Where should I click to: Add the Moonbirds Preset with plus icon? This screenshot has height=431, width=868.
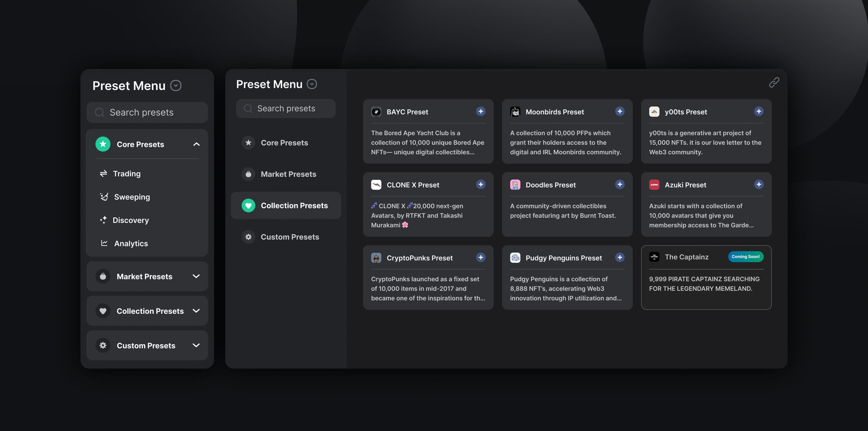pos(620,111)
